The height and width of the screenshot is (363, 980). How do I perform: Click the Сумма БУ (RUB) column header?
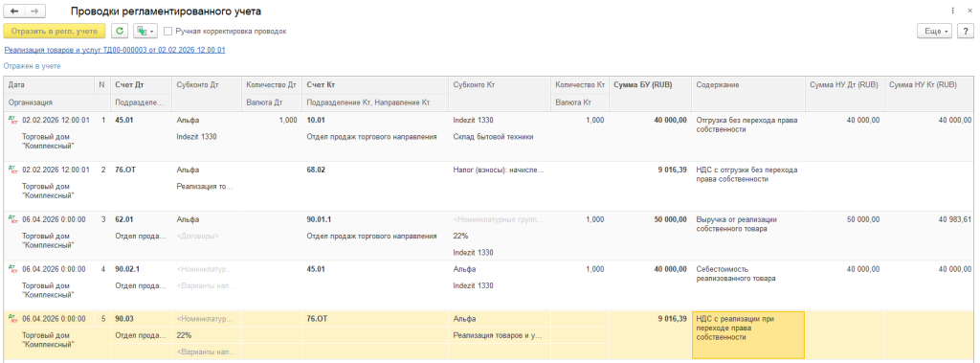(650, 85)
